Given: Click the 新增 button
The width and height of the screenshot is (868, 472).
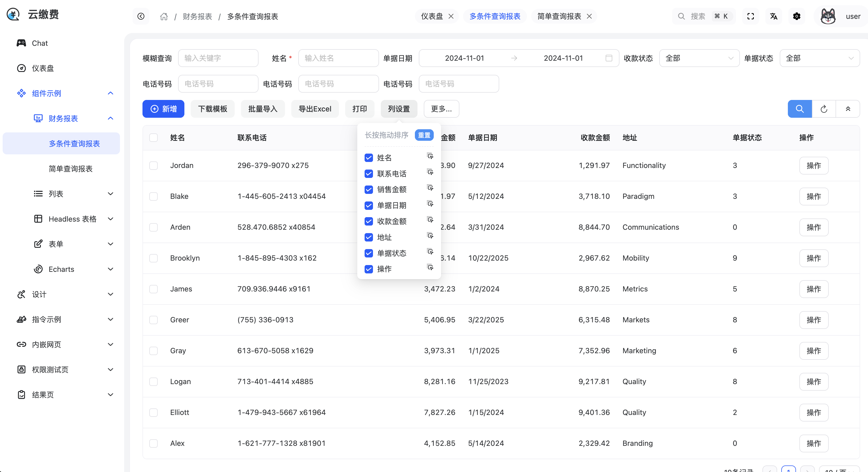Looking at the screenshot, I should 163,109.
